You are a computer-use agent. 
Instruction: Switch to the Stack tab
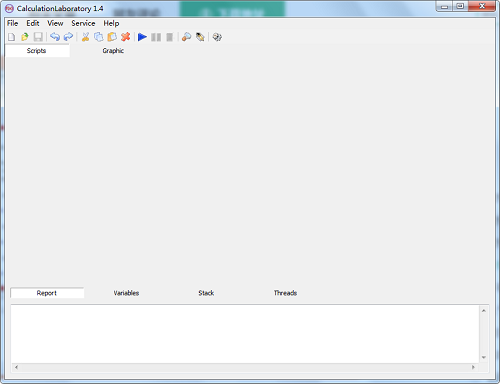(206, 293)
